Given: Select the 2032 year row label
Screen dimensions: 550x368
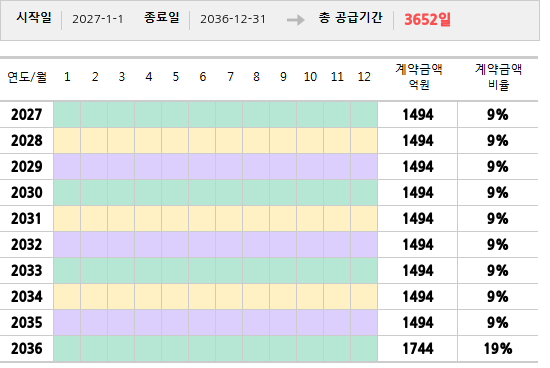Looking at the screenshot, I should click(x=27, y=245).
